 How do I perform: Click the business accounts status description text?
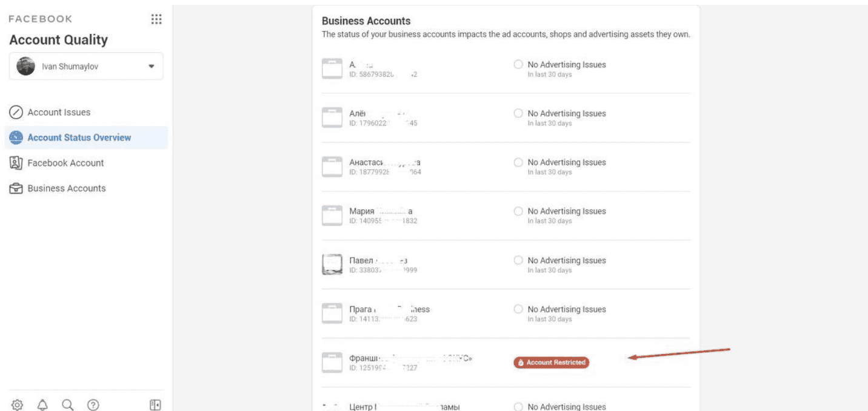click(506, 35)
